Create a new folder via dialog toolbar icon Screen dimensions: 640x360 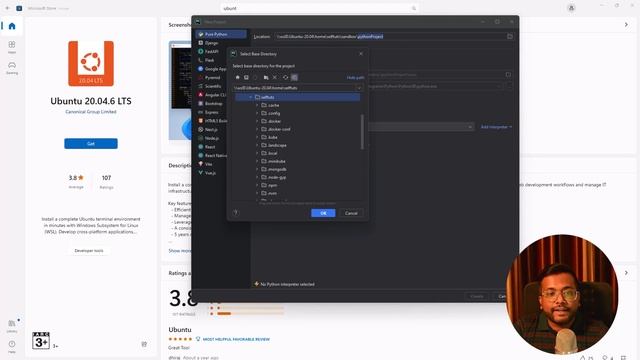[x=266, y=77]
